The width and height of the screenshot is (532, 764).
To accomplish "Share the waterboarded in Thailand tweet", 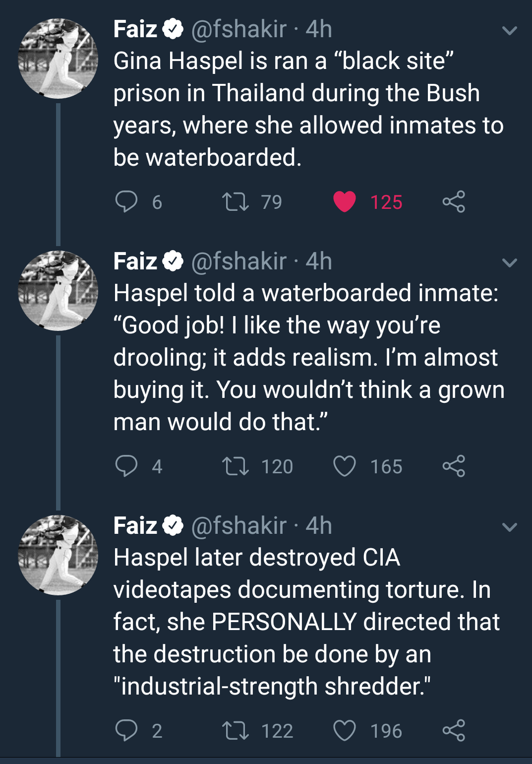I will coord(454,202).
